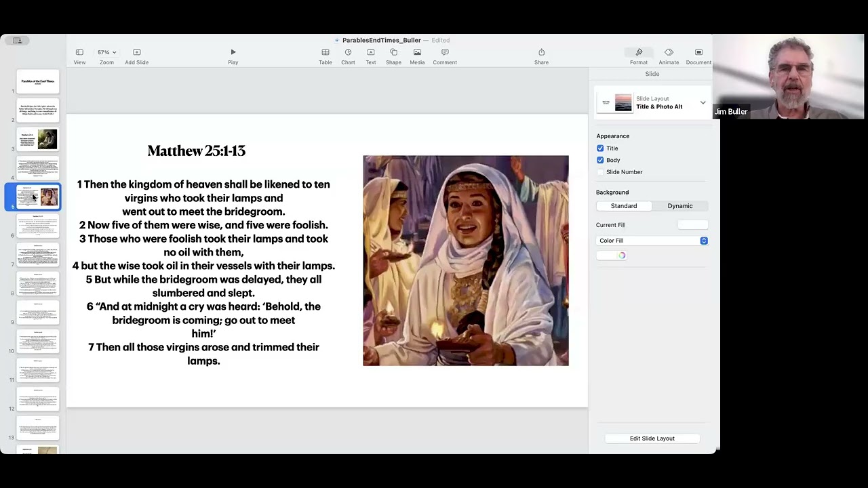Click the Share icon
Viewport: 868px width, 488px height.
point(541,52)
